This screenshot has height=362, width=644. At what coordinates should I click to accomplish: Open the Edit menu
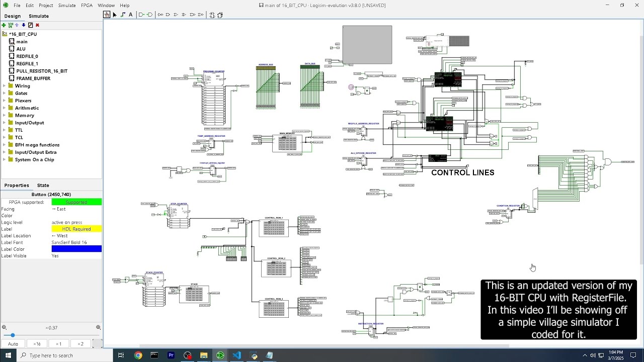pyautogui.click(x=30, y=6)
